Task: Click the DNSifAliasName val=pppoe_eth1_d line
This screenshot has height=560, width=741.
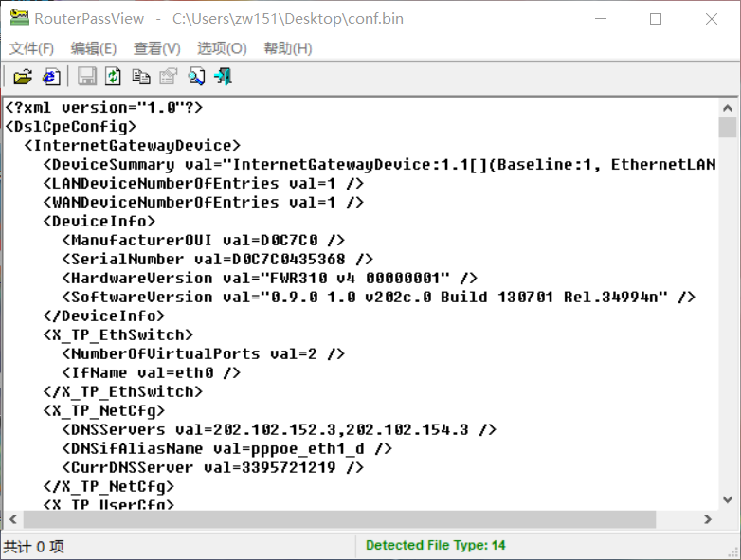Action: coord(226,448)
